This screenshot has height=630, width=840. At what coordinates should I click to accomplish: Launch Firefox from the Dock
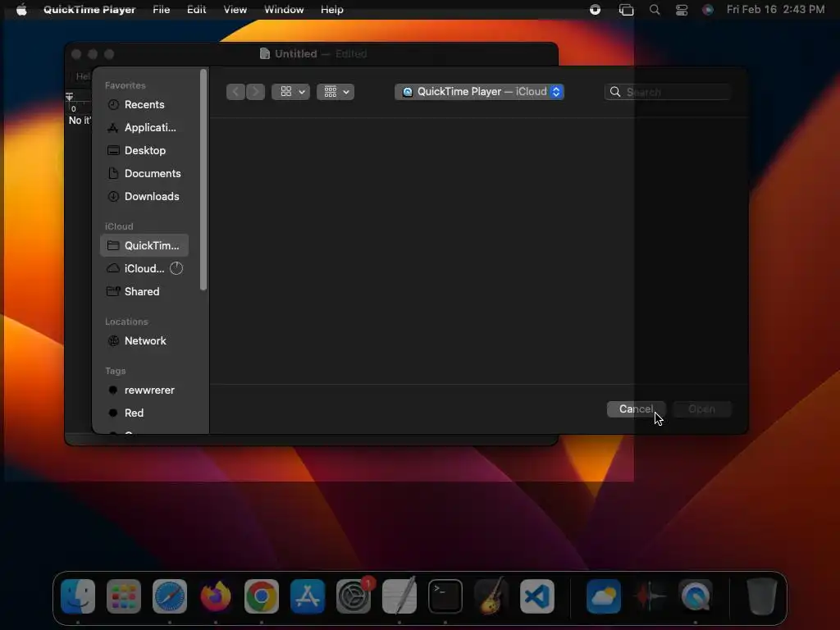216,596
